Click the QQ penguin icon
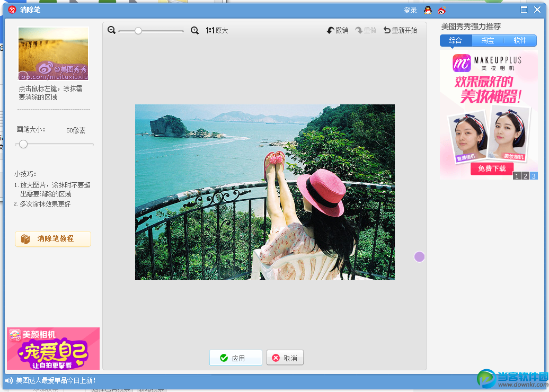The width and height of the screenshot is (549, 392). point(428,10)
